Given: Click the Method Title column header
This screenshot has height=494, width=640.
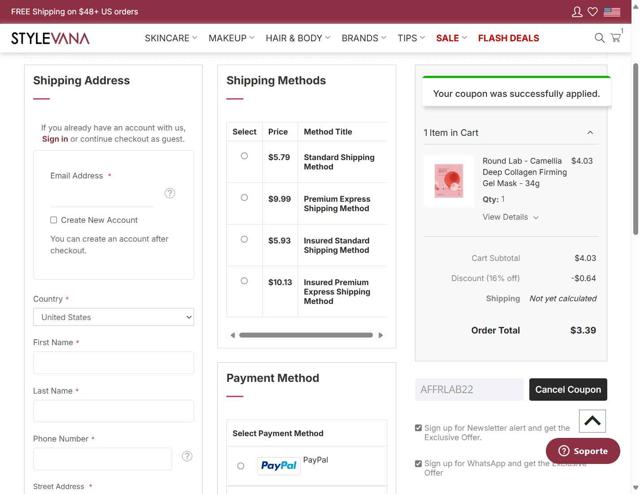Looking at the screenshot, I should point(328,132).
